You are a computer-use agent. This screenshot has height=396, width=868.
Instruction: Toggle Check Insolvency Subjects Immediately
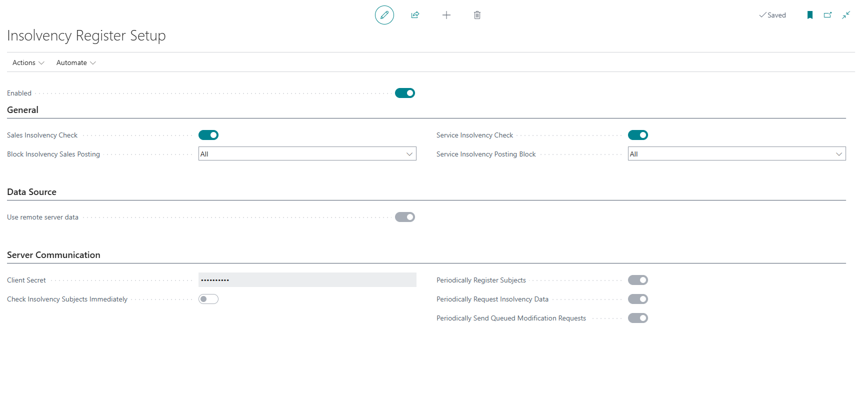click(x=208, y=299)
